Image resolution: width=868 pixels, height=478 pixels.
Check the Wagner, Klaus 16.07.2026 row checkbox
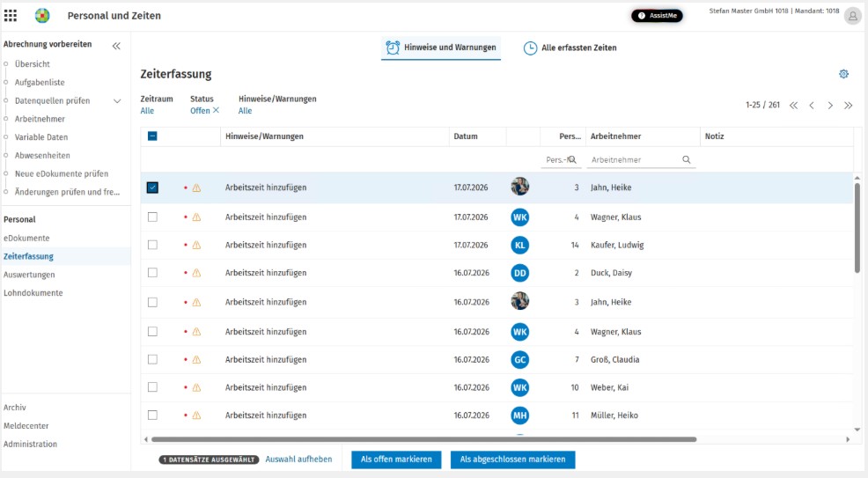tap(152, 331)
